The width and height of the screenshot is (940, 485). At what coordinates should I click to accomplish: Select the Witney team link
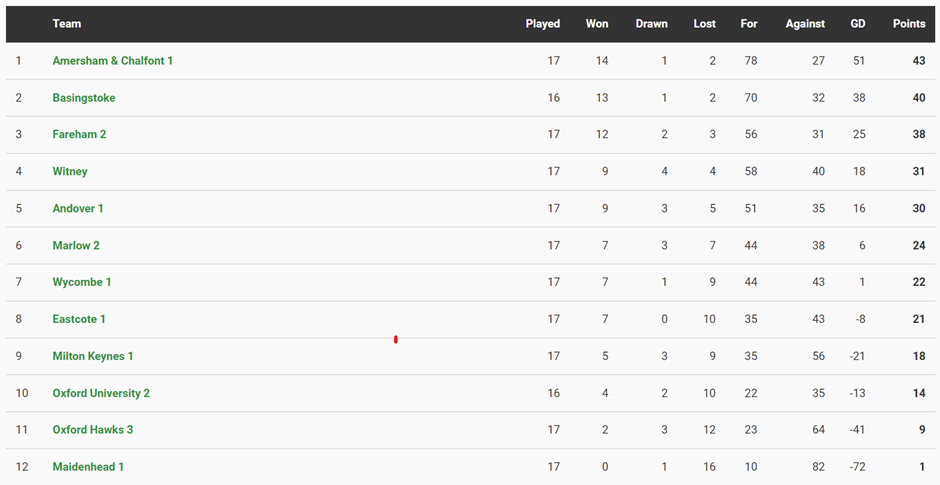coord(70,172)
